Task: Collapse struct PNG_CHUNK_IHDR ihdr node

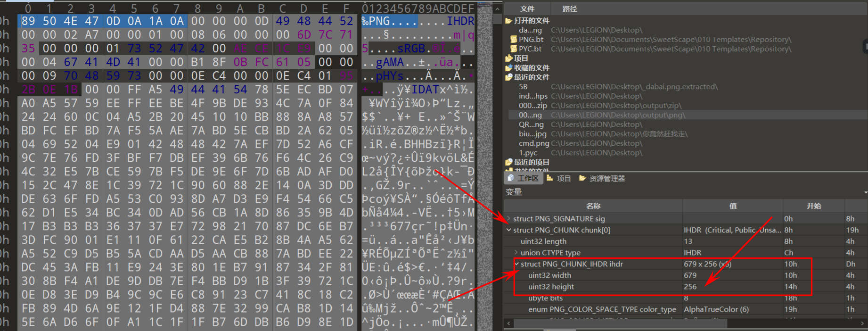Action: tap(516, 264)
